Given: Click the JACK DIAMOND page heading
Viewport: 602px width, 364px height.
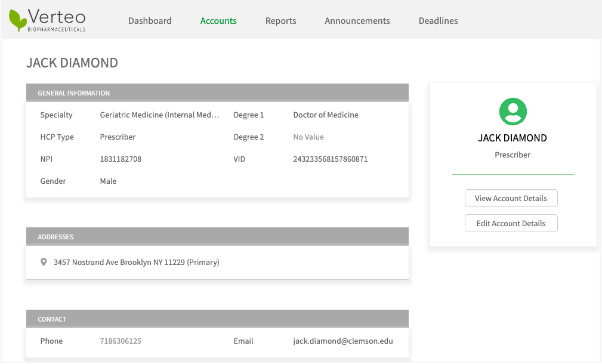Looking at the screenshot, I should coord(72,63).
